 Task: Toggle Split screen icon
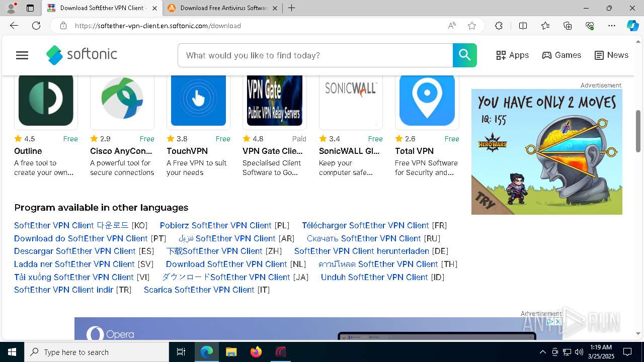[523, 26]
